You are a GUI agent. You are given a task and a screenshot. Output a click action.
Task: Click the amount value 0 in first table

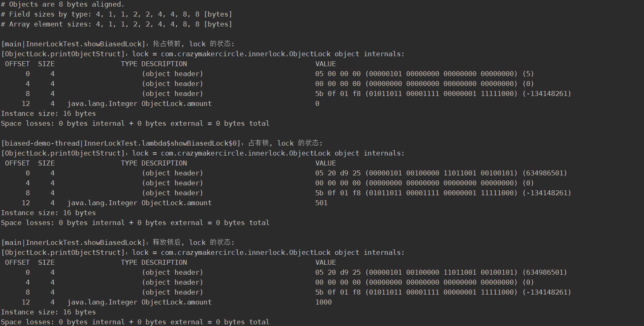pyautogui.click(x=317, y=103)
